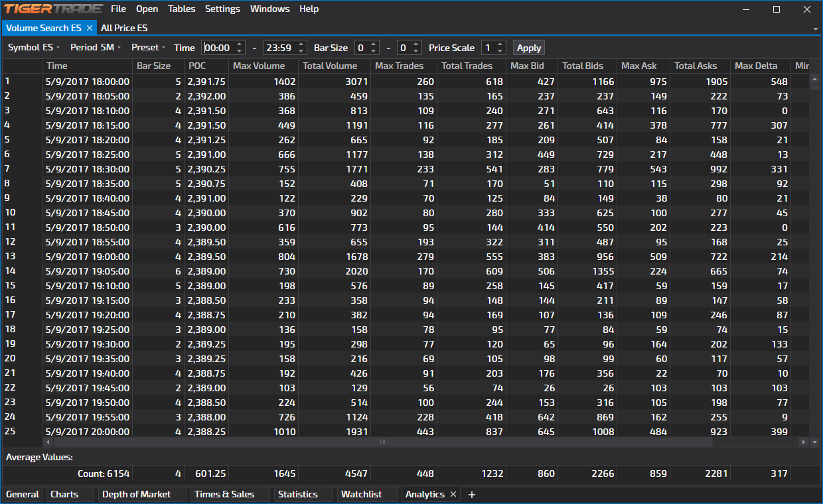Open the Tables menu
Screen dimensions: 823x504
(181, 9)
